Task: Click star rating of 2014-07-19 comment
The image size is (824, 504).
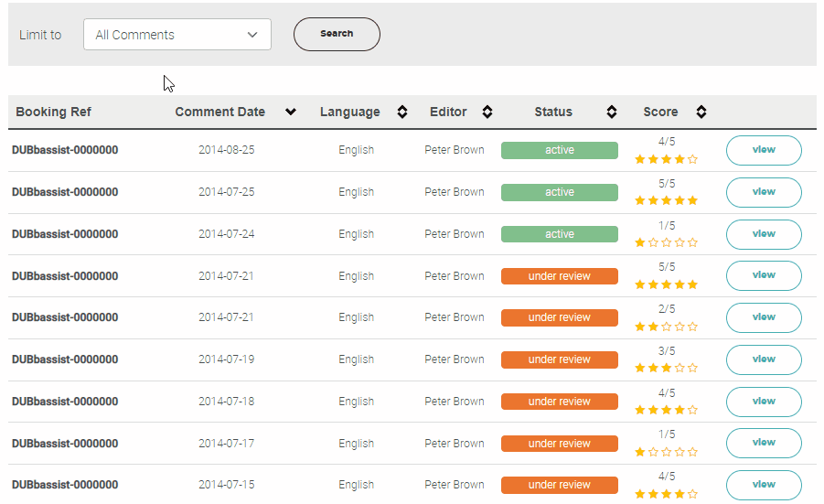Action: (x=666, y=369)
